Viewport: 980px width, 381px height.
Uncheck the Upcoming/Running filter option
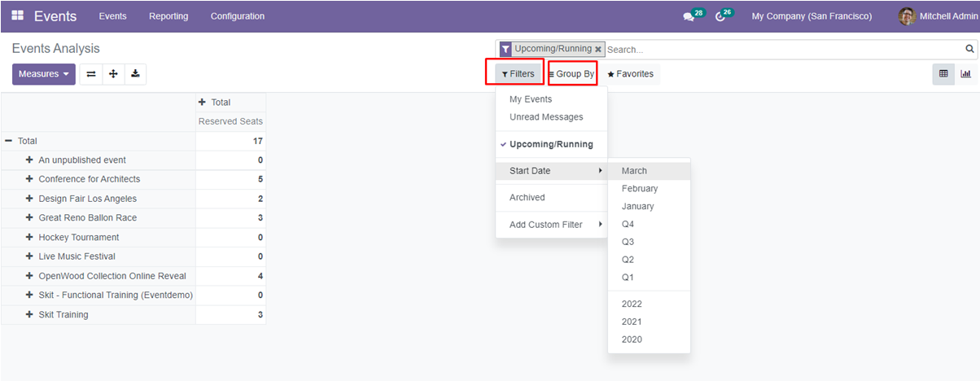[550, 145]
